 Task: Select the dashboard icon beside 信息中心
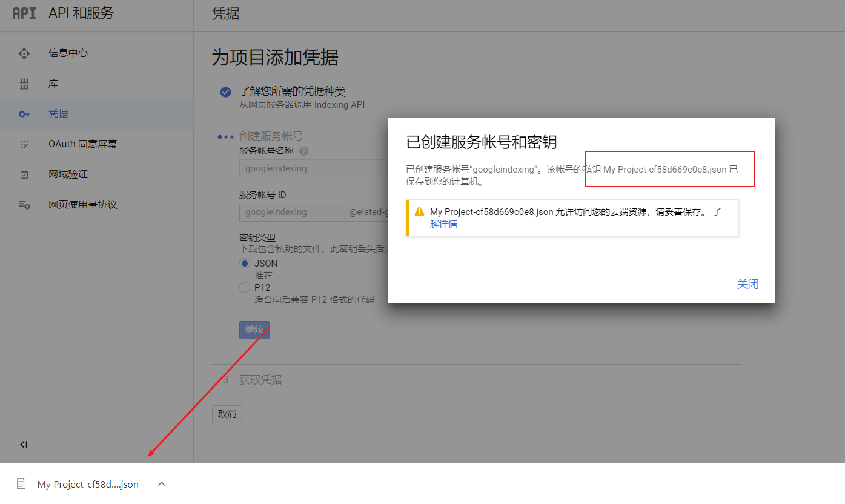click(x=24, y=53)
